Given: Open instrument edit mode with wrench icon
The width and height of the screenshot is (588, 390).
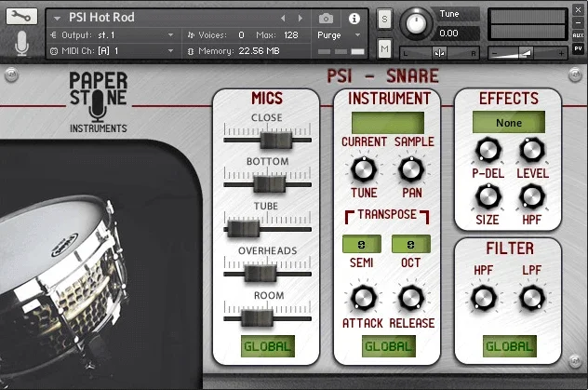Looking at the screenshot, I should coord(21,16).
